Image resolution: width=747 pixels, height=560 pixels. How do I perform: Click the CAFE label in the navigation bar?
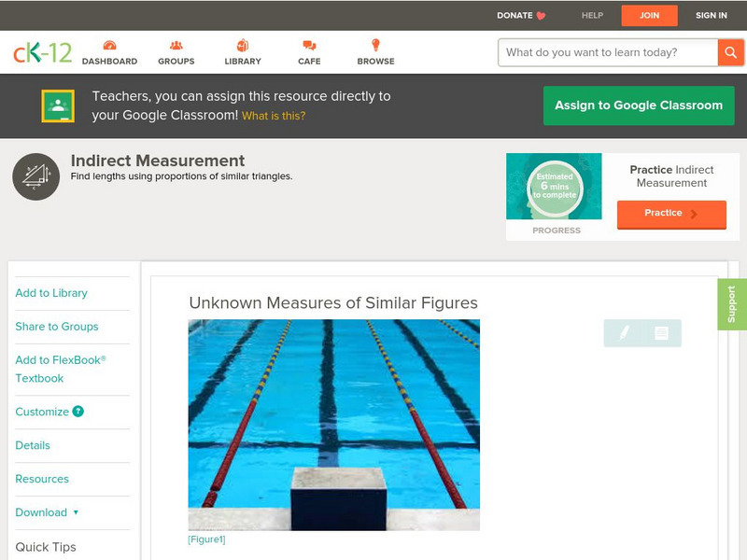point(309,62)
